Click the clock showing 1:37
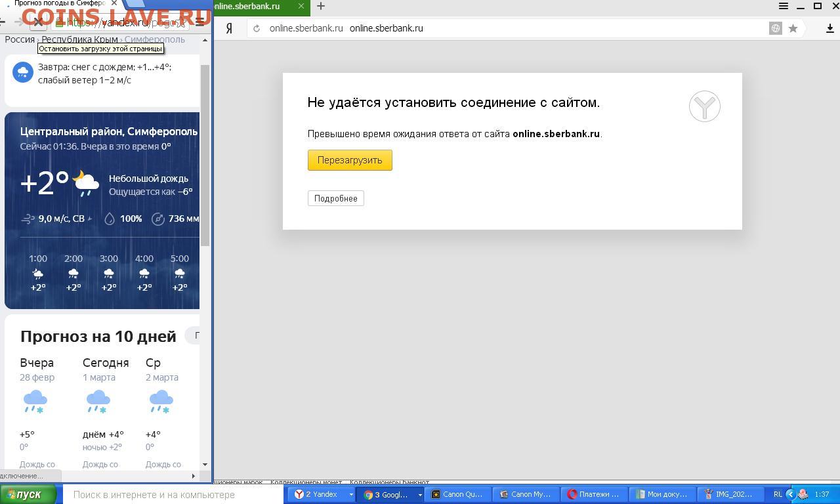Image resolution: width=840 pixels, height=504 pixels. tap(822, 494)
